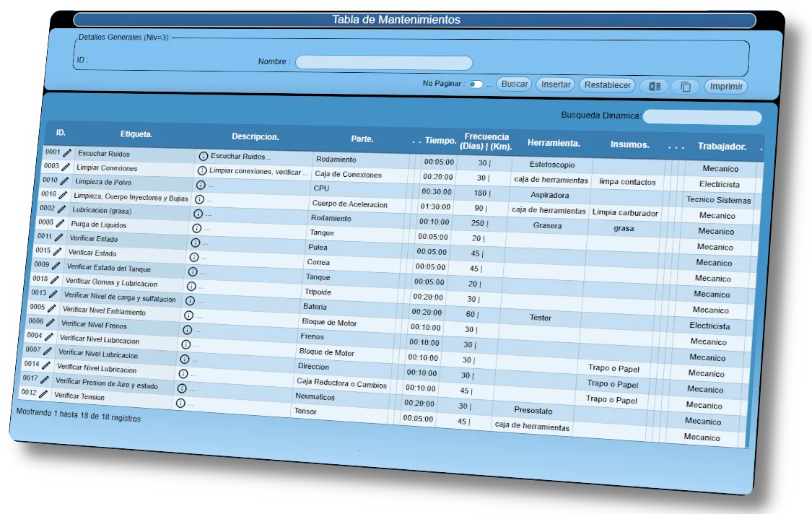Viewport: 812px width, 514px height.
Task: Toggle the No Paginar switch
Action: (475, 84)
